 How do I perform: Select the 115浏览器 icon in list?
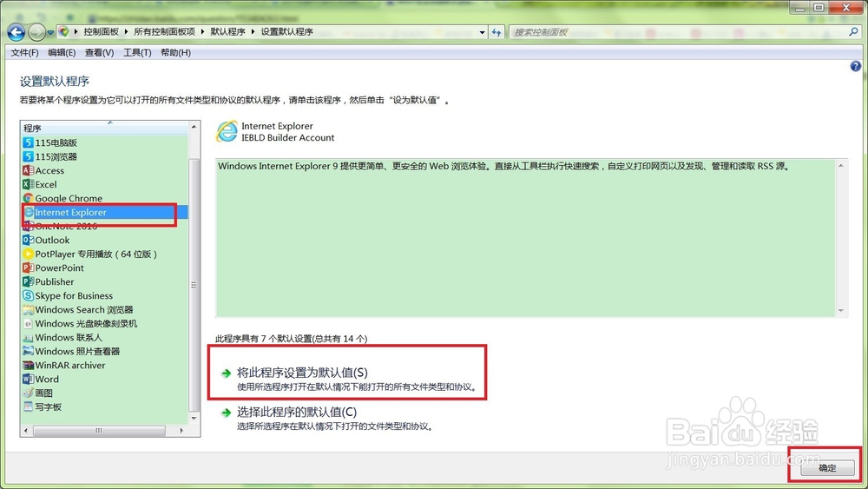click(x=29, y=156)
